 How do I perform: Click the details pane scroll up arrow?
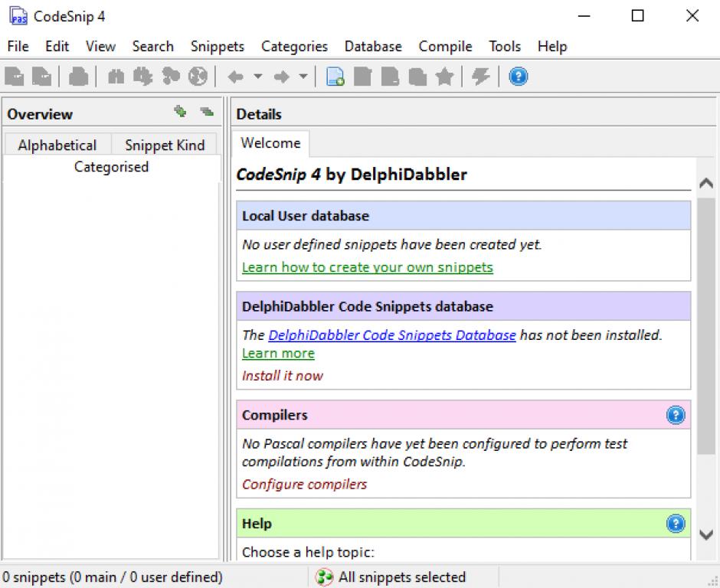pos(705,184)
